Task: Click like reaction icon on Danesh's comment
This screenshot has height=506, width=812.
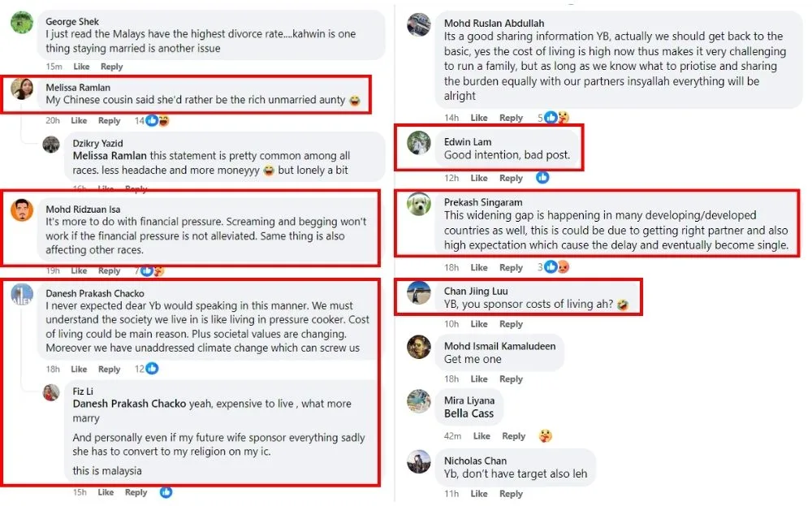Action: tap(152, 369)
